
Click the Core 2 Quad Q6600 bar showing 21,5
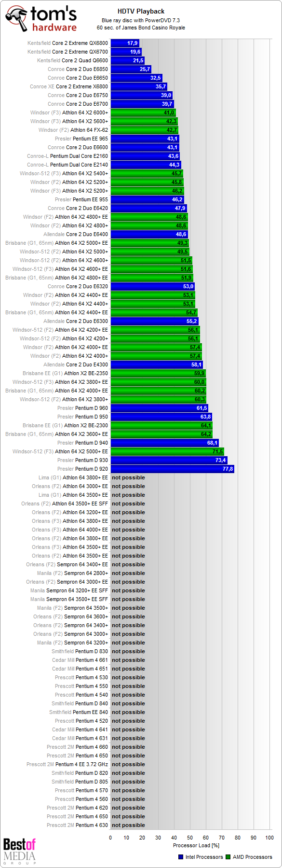[128, 60]
